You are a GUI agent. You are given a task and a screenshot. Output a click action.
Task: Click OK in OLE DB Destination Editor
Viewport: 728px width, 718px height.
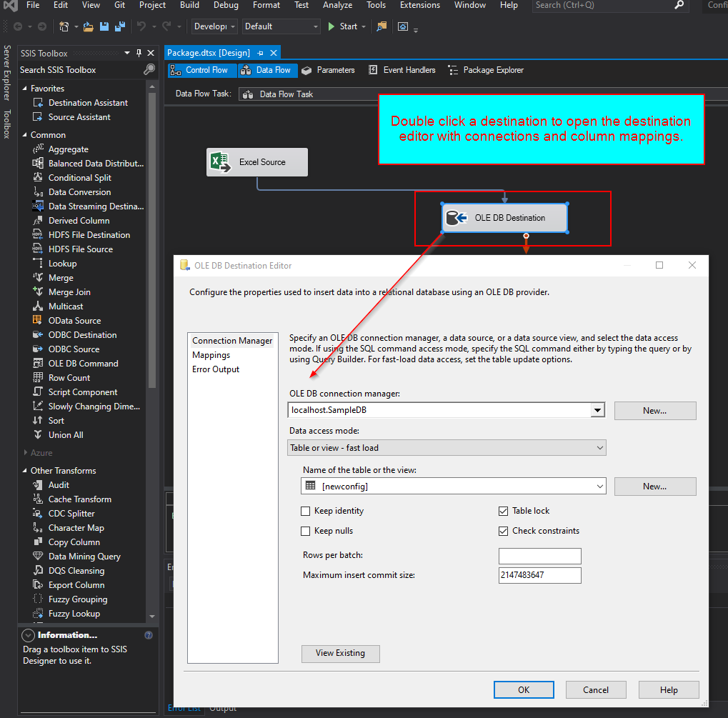[524, 689]
